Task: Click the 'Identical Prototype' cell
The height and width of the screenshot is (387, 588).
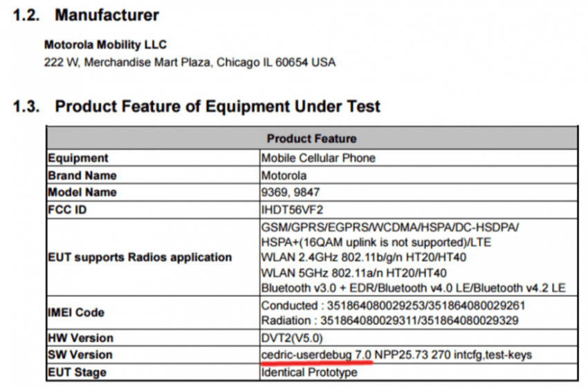Action: [x=309, y=372]
